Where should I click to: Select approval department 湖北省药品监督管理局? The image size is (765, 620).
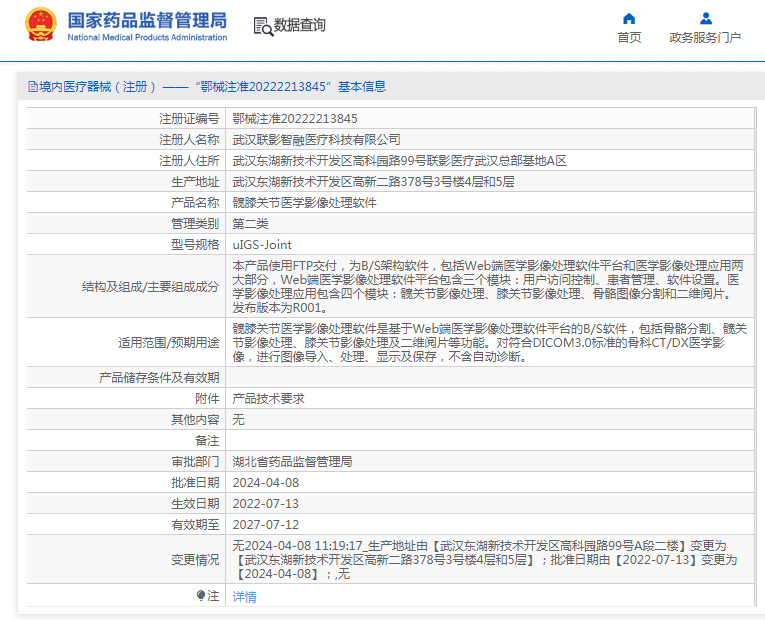pos(292,461)
